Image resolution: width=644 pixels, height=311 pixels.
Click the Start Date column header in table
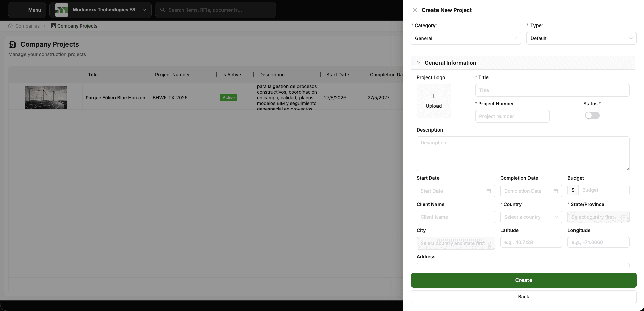click(x=337, y=75)
